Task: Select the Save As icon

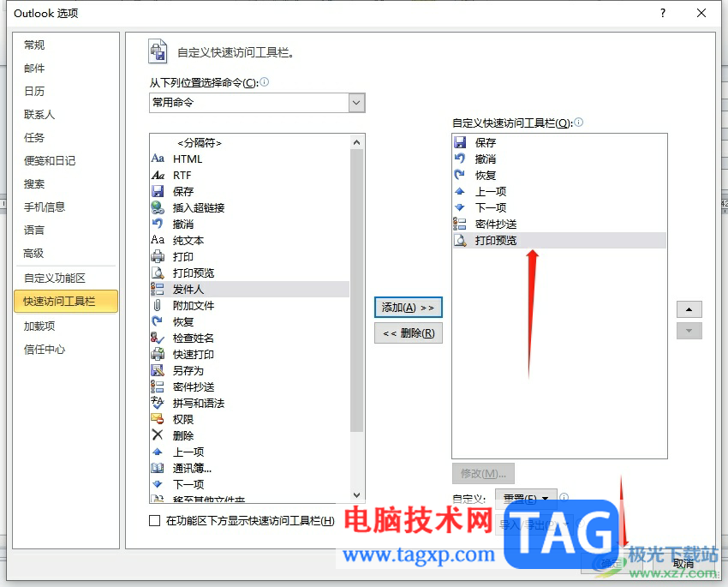Action: [x=158, y=370]
